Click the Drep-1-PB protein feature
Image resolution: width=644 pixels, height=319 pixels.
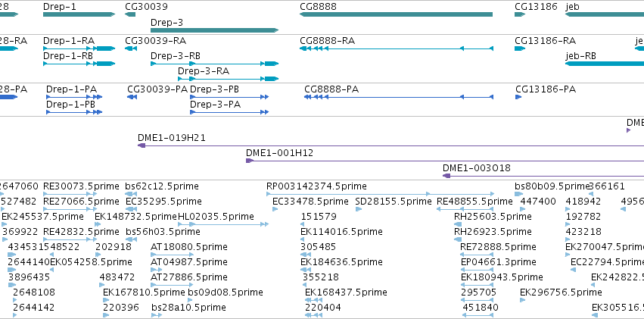(x=74, y=112)
